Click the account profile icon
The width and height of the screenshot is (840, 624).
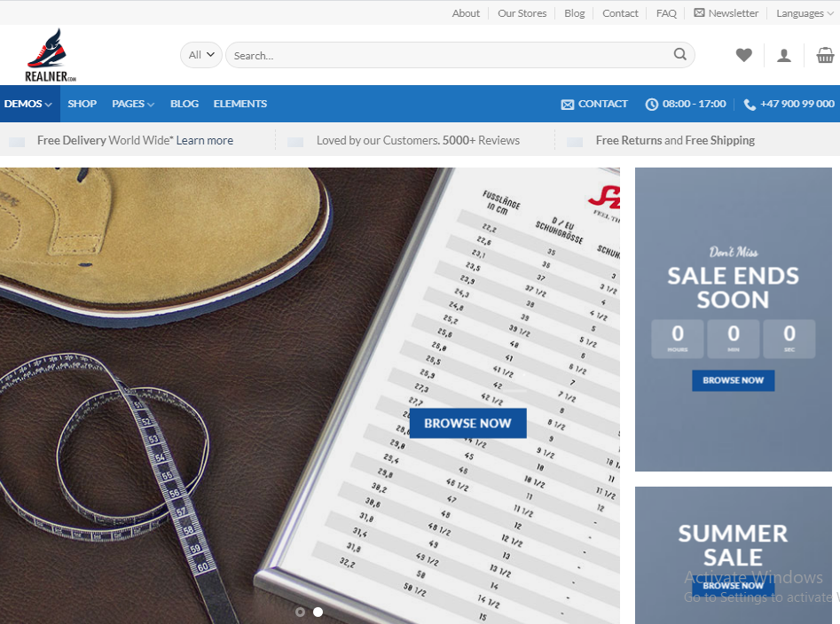pyautogui.click(x=783, y=55)
